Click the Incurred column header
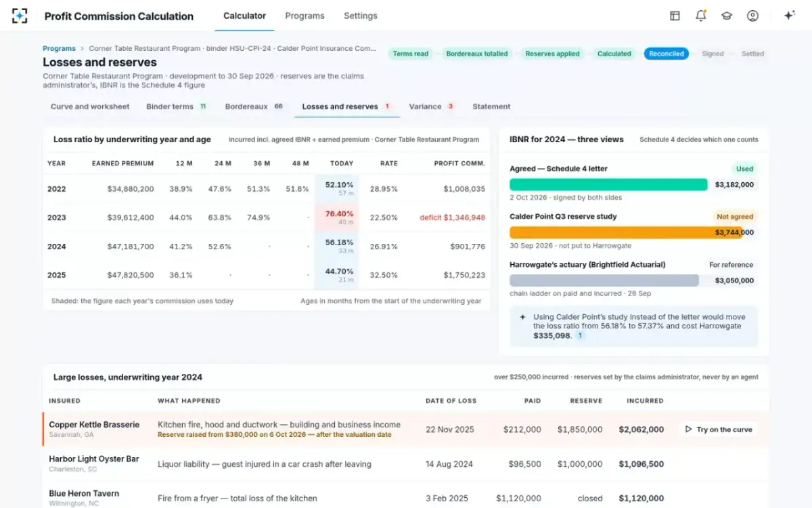 click(x=645, y=401)
